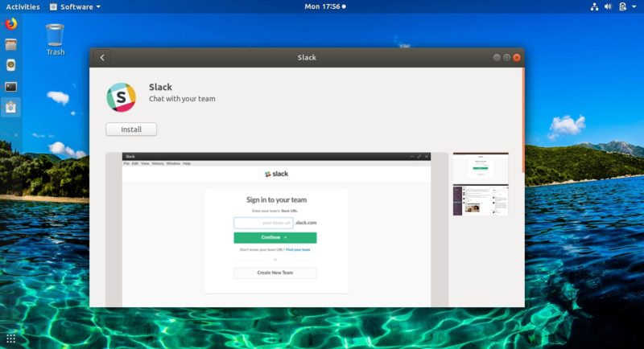Click the Slack app logo icon
The height and width of the screenshot is (349, 644).
coord(122,97)
